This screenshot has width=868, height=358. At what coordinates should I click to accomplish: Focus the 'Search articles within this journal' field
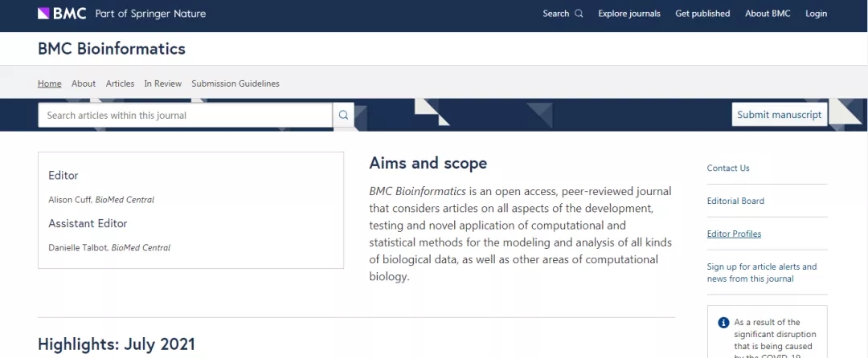click(185, 115)
